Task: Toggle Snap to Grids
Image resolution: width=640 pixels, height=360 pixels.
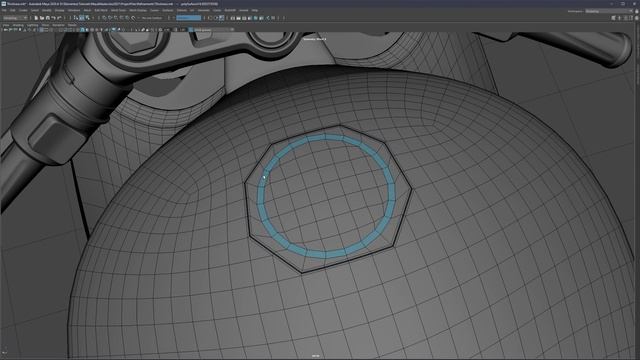Action: click(x=104, y=18)
